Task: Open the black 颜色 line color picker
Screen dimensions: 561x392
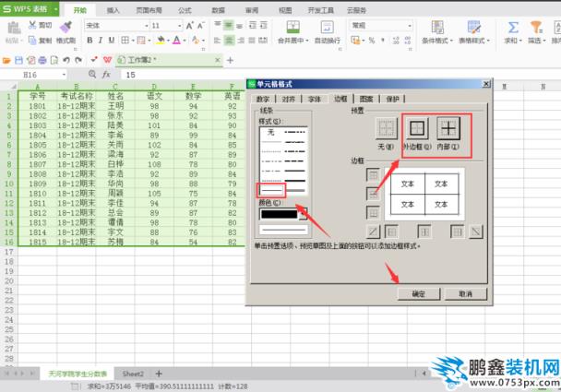Action: coord(283,214)
